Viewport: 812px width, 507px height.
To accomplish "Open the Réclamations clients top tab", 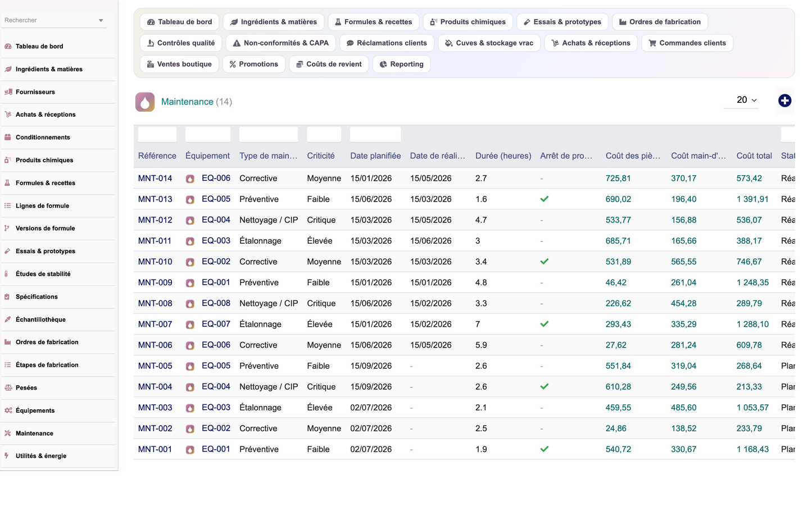I will coord(387,43).
